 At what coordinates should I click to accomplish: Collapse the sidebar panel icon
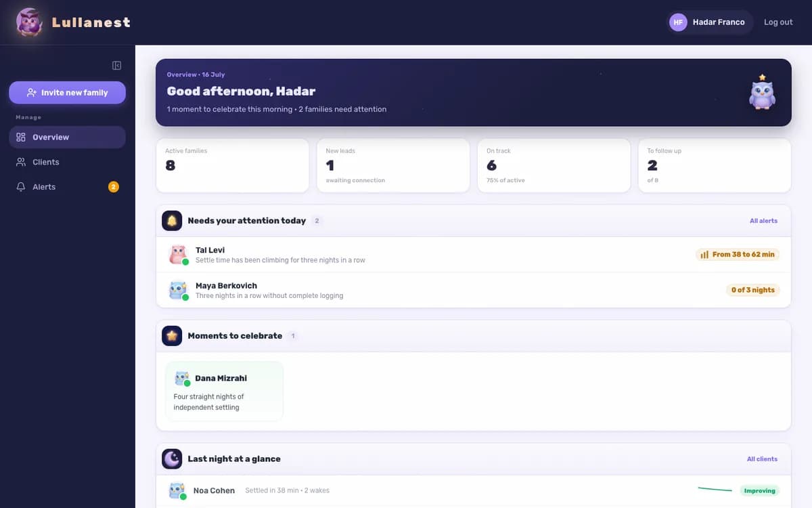[x=116, y=66]
